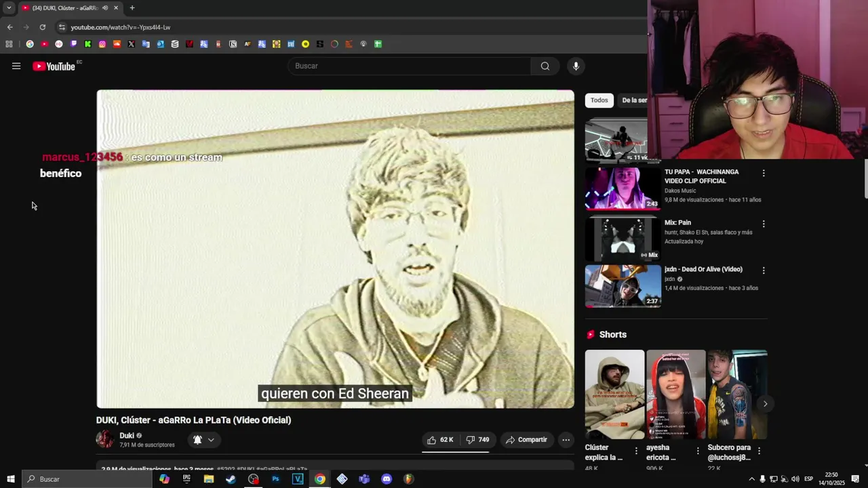Open the ESP language indicator
The height and width of the screenshot is (488, 868).
point(808,479)
